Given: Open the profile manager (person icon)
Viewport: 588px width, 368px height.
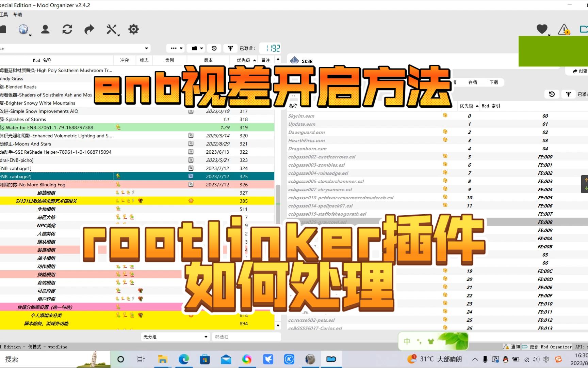Looking at the screenshot, I should pyautogui.click(x=45, y=29).
